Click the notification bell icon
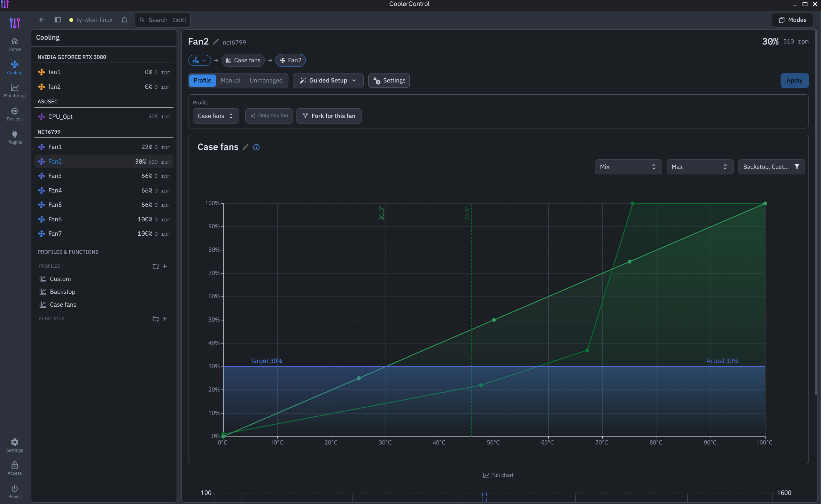The height and width of the screenshot is (504, 821). coord(124,20)
